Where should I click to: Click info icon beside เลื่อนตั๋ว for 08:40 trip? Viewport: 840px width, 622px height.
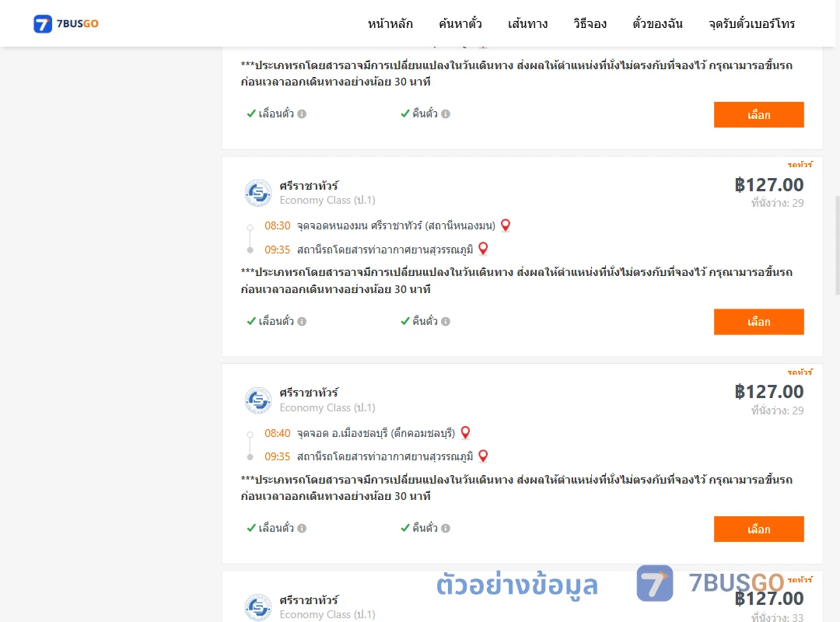[302, 528]
